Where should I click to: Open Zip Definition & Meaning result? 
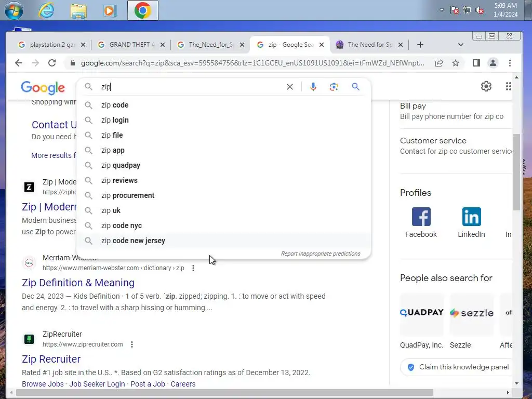coord(78,283)
